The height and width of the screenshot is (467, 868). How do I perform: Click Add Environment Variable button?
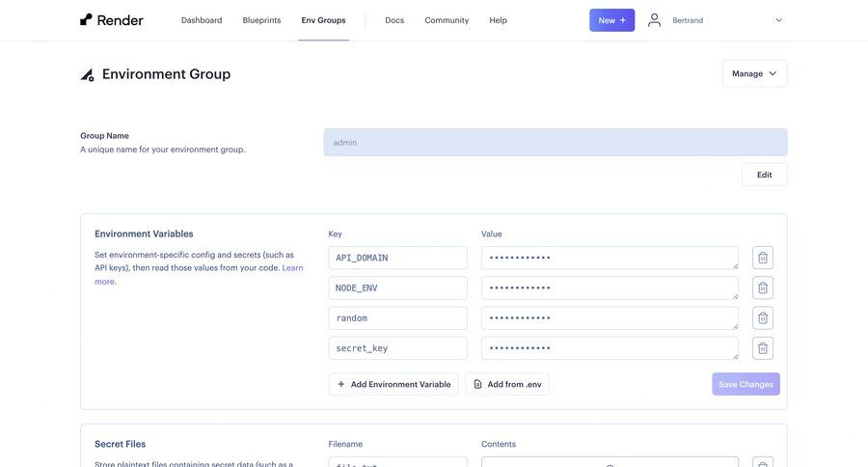[x=393, y=384]
